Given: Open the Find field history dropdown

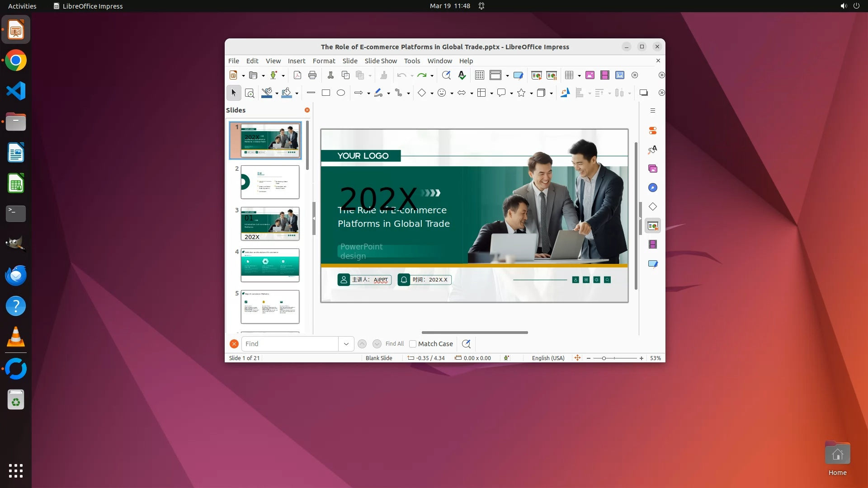Looking at the screenshot, I should coord(346,344).
